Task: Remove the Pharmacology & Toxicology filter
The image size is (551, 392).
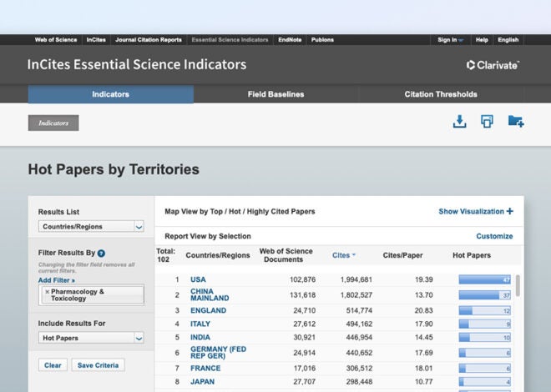Action: [x=47, y=291]
